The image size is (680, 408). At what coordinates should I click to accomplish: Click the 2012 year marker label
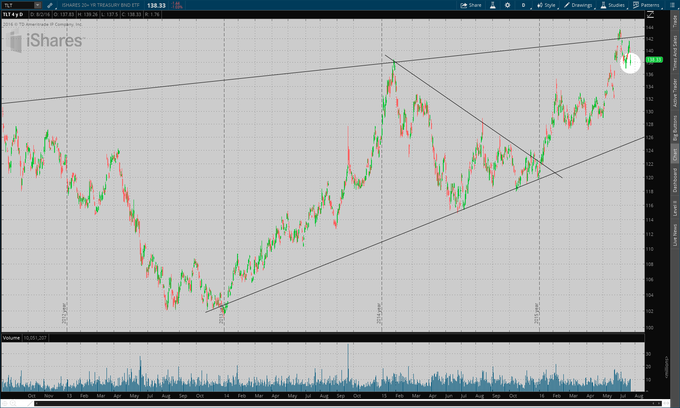64,314
